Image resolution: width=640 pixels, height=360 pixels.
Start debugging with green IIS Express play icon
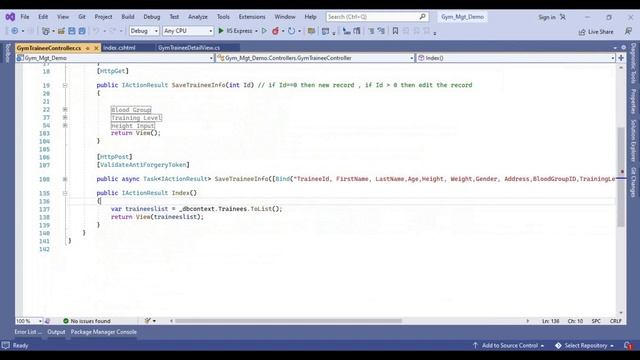tap(221, 31)
